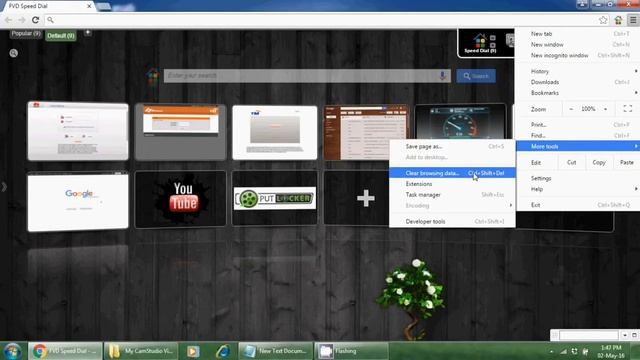640x360 pixels.
Task: Expand the Encoding submenu arrow
Action: [x=511, y=205]
